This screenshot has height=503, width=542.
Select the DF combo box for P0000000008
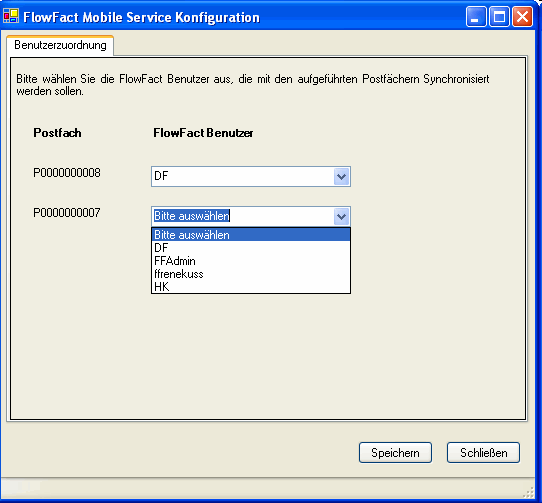click(x=251, y=177)
